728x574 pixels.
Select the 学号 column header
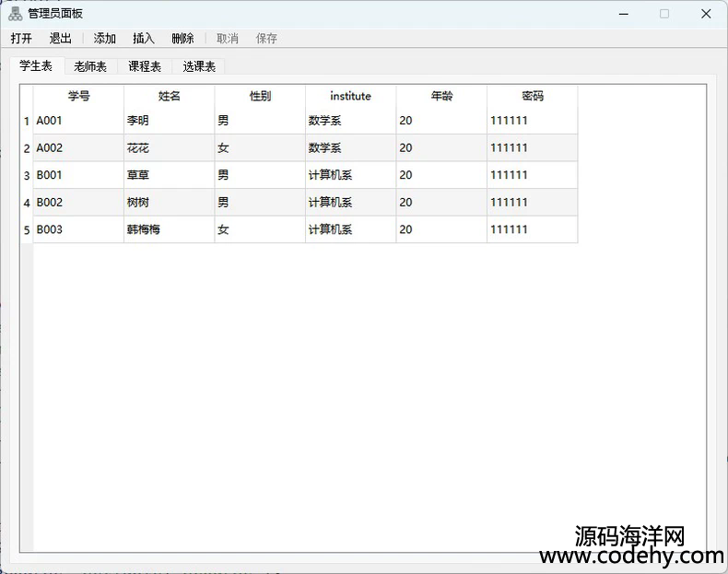coord(78,96)
